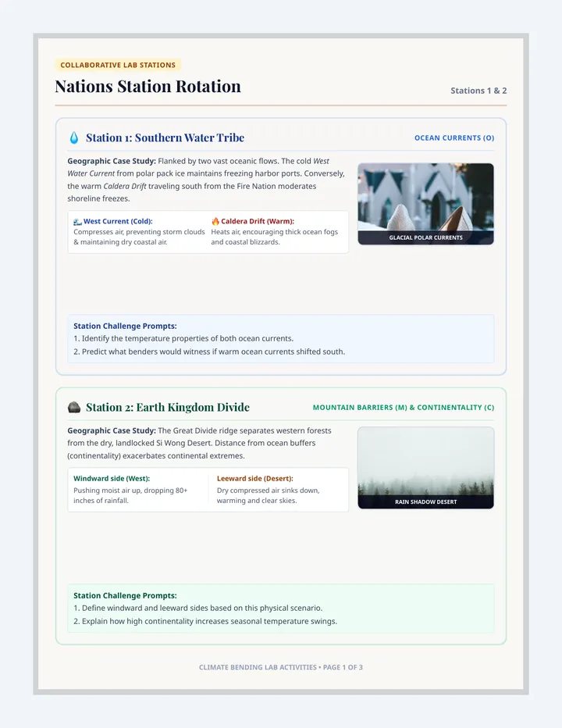The height and width of the screenshot is (728, 562).
Task: Click the West Current (Cold) label
Action: click(118, 222)
